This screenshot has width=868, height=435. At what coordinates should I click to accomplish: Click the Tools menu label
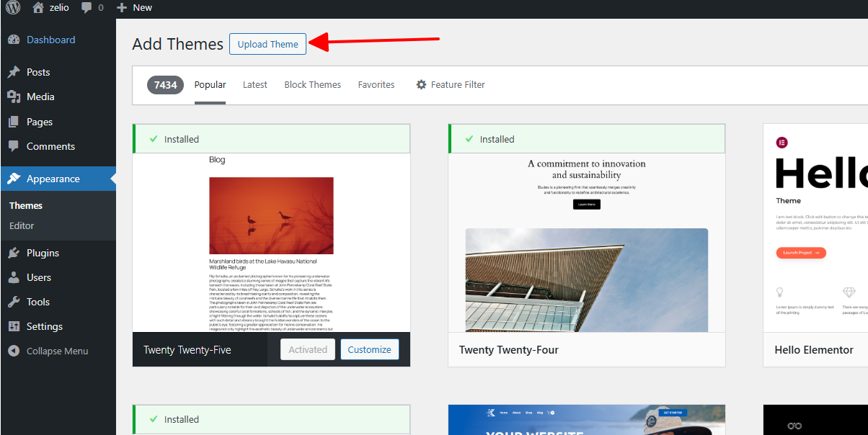[38, 302]
